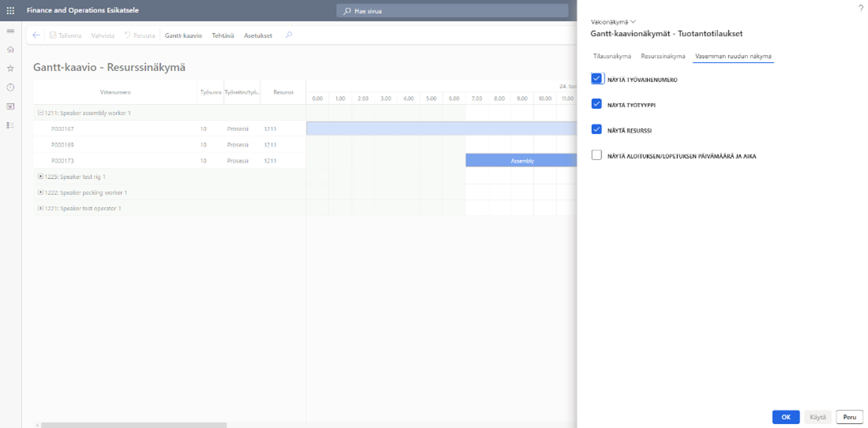Image resolution: width=868 pixels, height=428 pixels.
Task: Enable Näytä aloituksen/lopetuksen päivämäärä ja aika
Action: (597, 155)
